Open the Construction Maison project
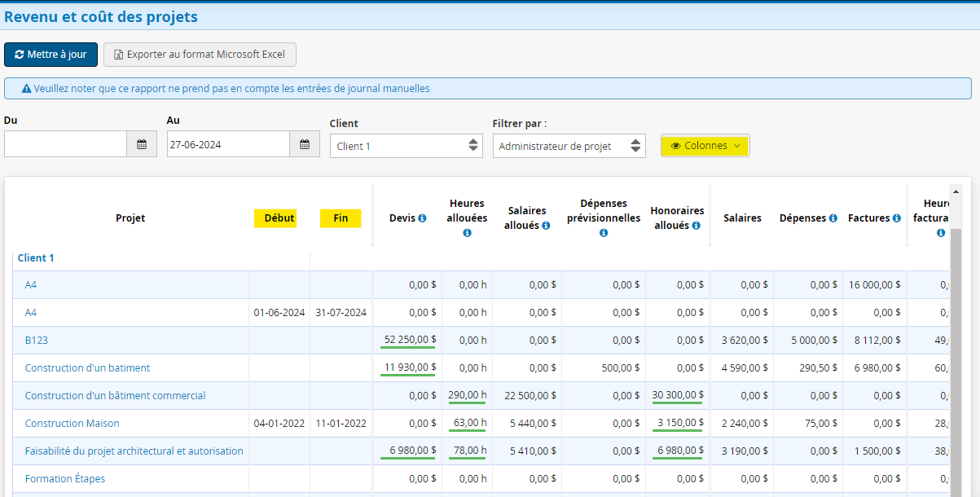Image resolution: width=980 pixels, height=497 pixels. (72, 424)
